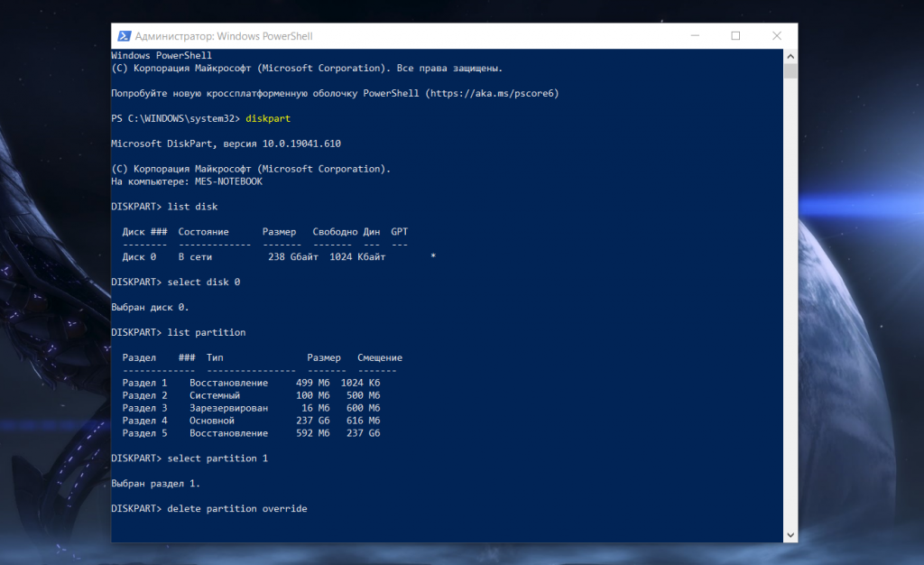
Task: Click the "238 Gбайт" disk size value
Action: click(x=293, y=257)
